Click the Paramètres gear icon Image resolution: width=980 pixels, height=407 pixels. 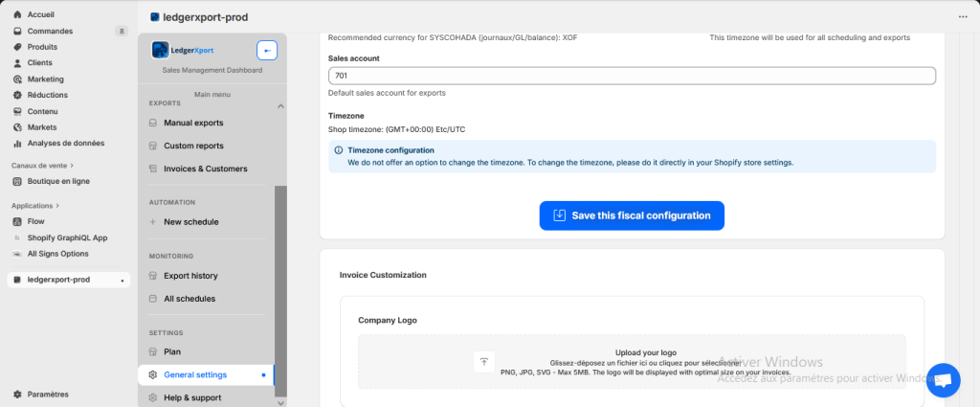18,394
